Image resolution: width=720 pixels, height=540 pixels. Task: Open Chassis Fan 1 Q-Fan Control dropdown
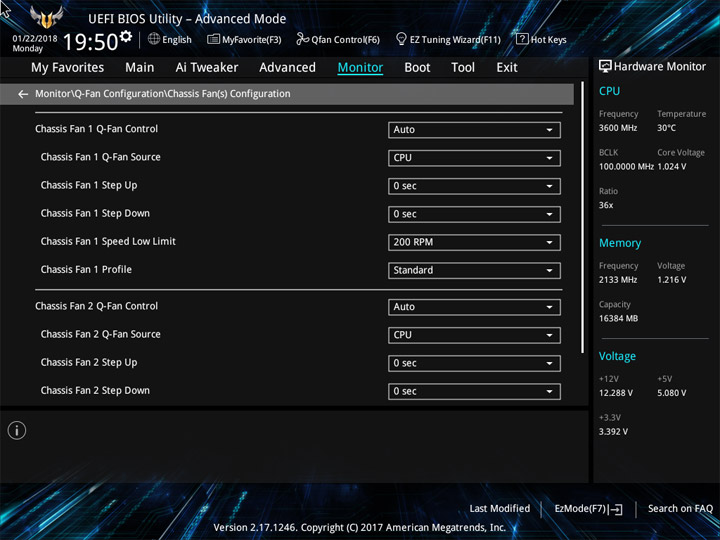coord(474,130)
